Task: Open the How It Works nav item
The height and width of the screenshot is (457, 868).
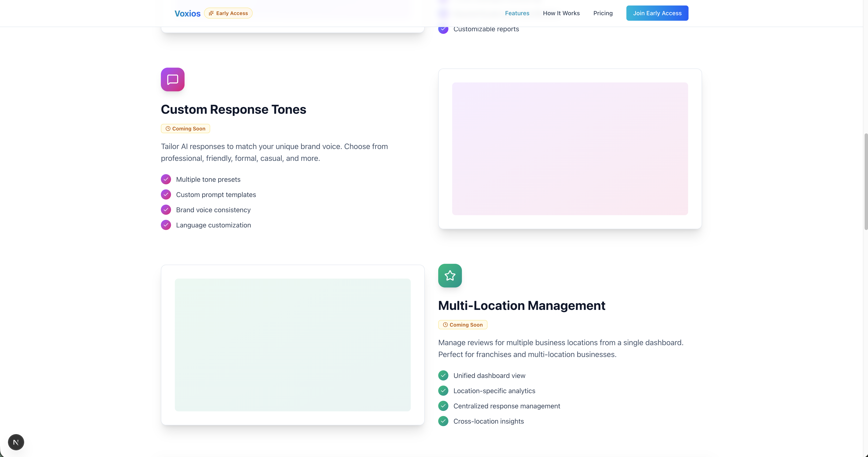Action: [561, 13]
